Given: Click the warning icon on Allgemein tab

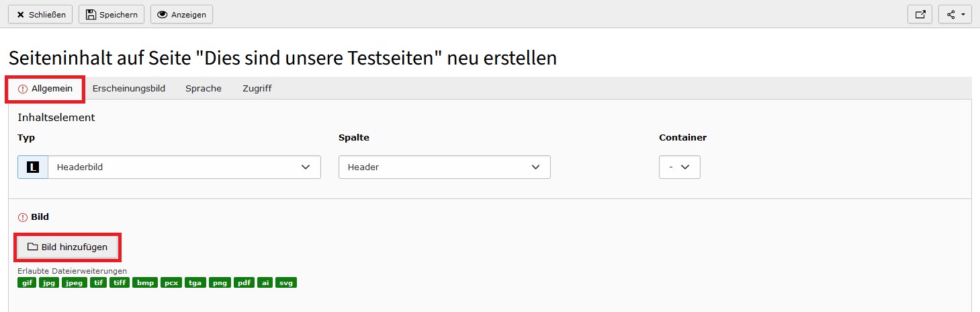Looking at the screenshot, I should pyautogui.click(x=23, y=89).
